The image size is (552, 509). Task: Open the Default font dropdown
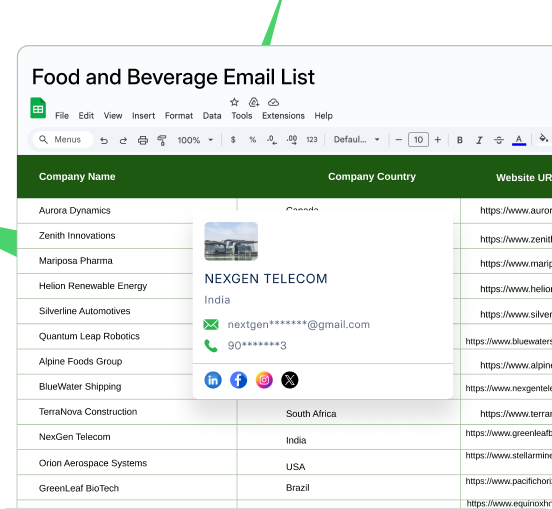tap(357, 140)
